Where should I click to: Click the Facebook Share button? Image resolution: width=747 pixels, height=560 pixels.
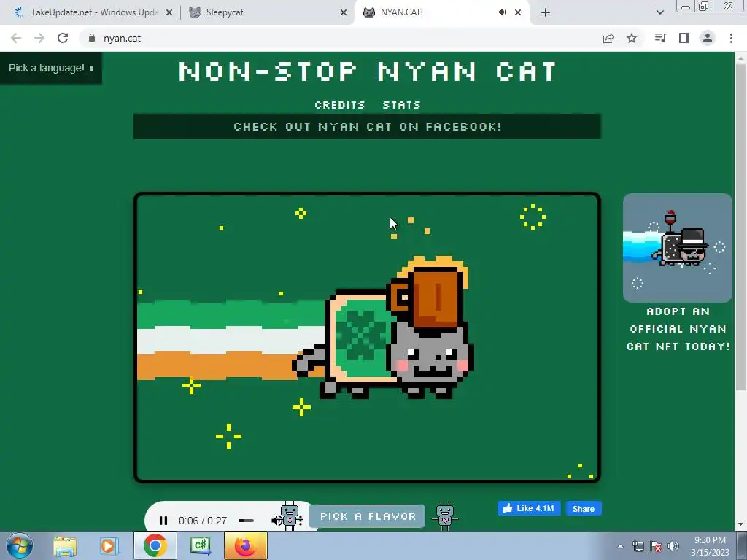point(584,508)
